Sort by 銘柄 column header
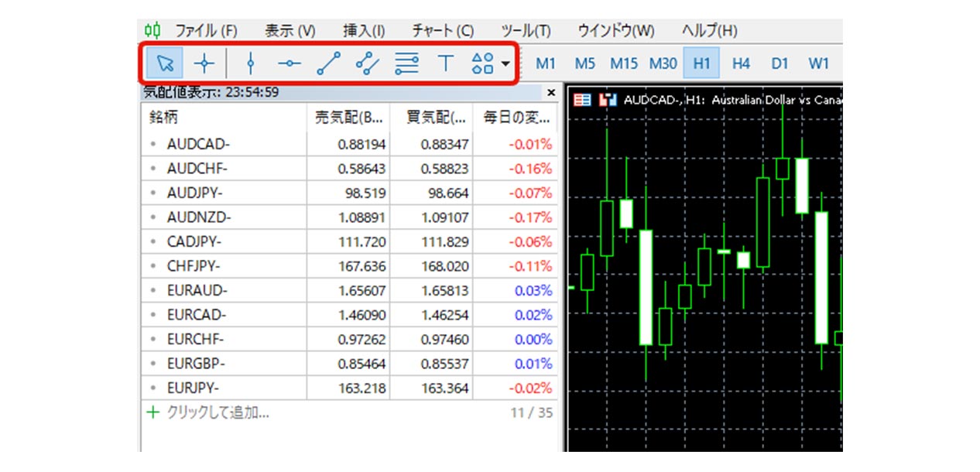The width and height of the screenshot is (980, 472). (x=224, y=118)
